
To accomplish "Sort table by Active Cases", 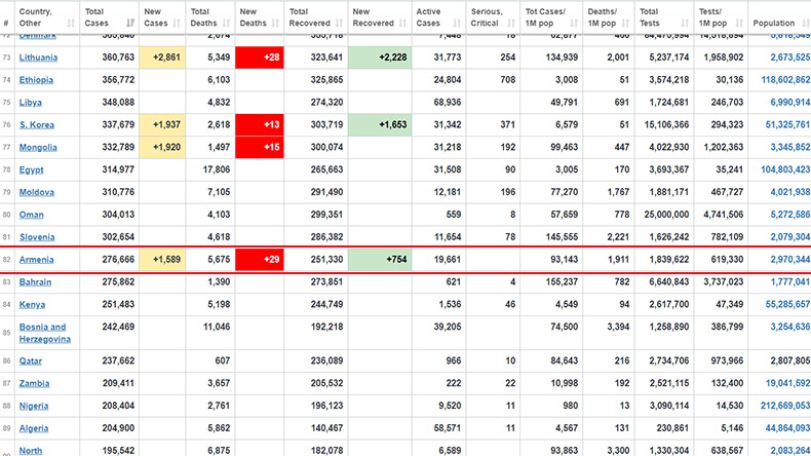I will coord(439,17).
